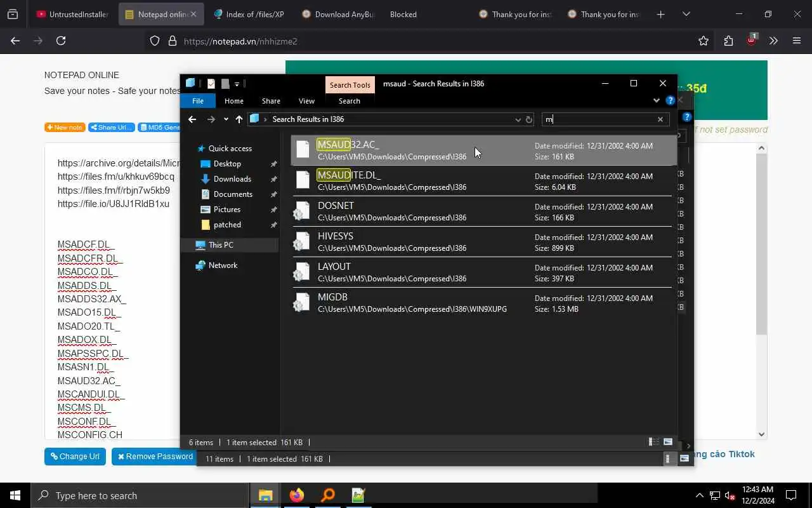Click the Change Url button
The image size is (812, 508).
click(x=75, y=457)
